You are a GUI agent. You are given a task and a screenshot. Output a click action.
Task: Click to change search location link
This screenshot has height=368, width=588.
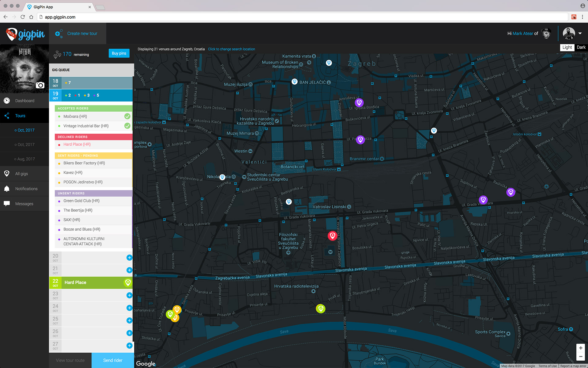(231, 49)
